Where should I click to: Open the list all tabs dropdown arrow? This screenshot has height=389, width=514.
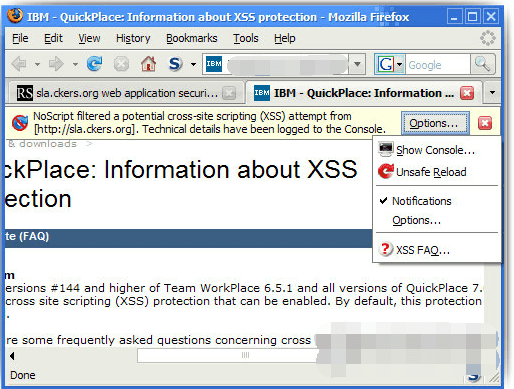point(492,93)
